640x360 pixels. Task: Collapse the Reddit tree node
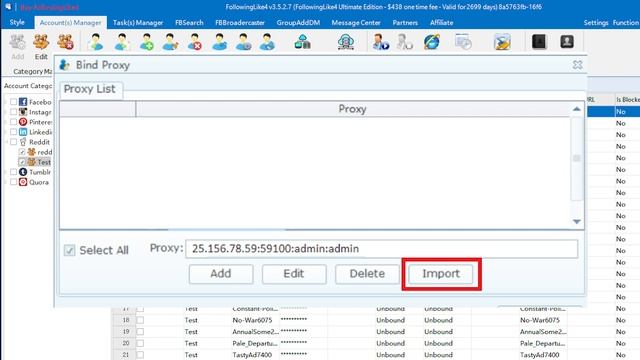click(x=6, y=142)
